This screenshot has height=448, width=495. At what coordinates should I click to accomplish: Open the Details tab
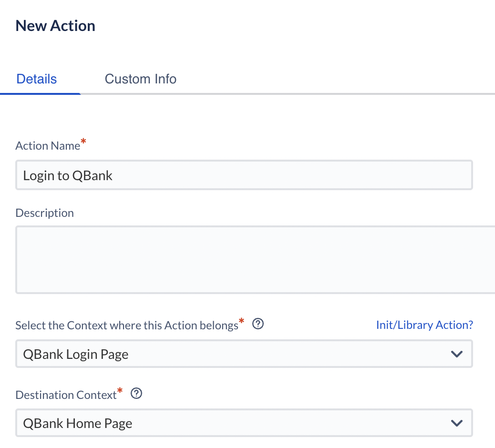pyautogui.click(x=37, y=79)
